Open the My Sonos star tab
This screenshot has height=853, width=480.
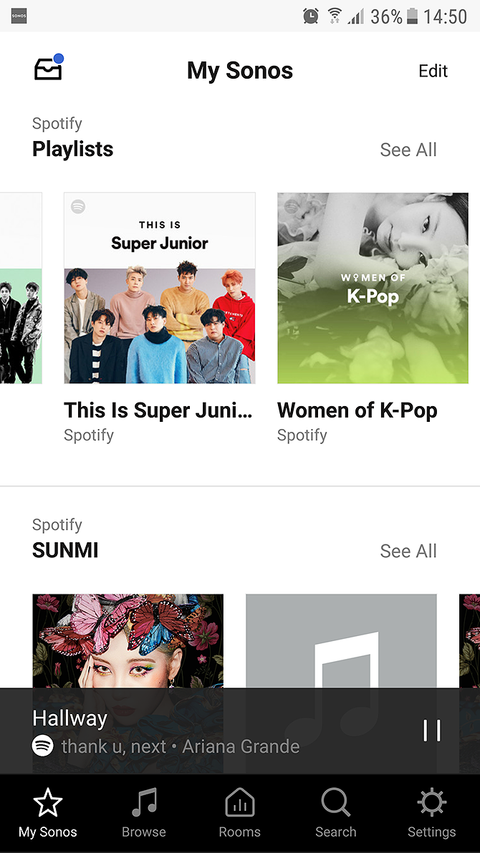click(x=48, y=812)
